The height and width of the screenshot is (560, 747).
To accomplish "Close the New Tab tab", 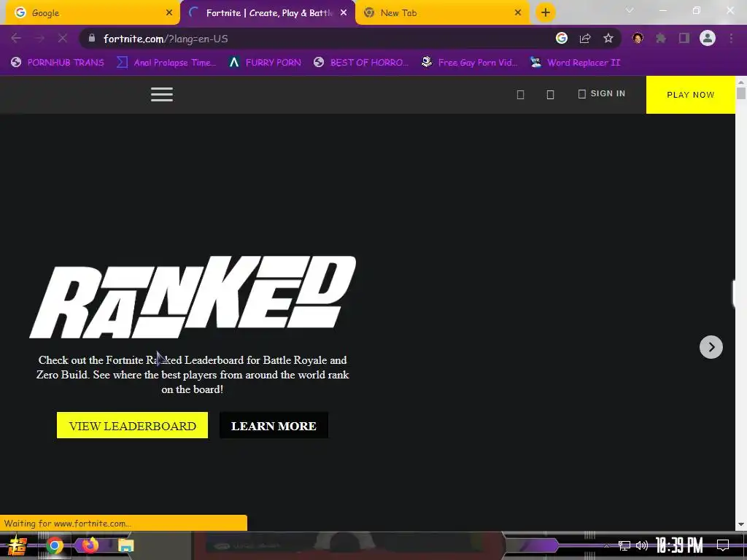I will tap(518, 13).
